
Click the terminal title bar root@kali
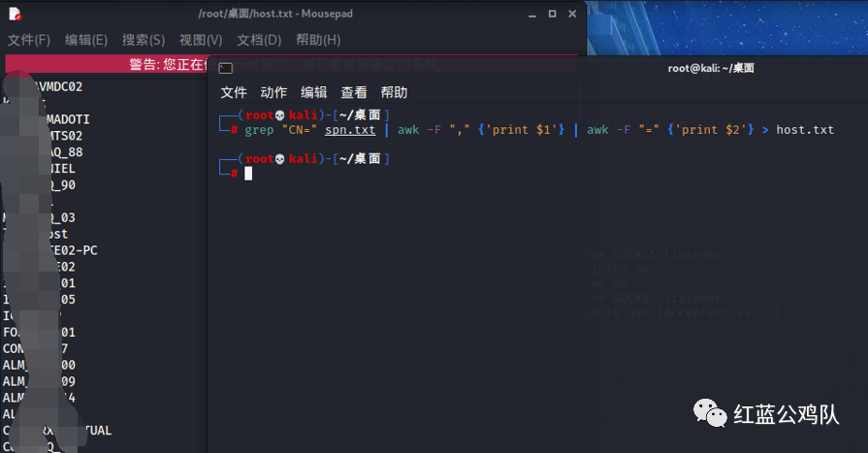coord(710,68)
